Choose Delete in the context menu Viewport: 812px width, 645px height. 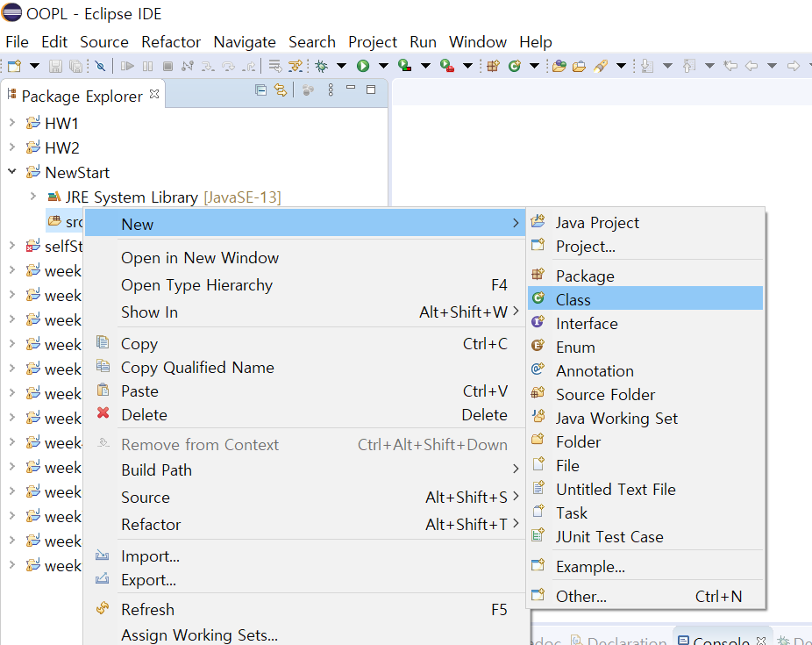(x=305, y=414)
